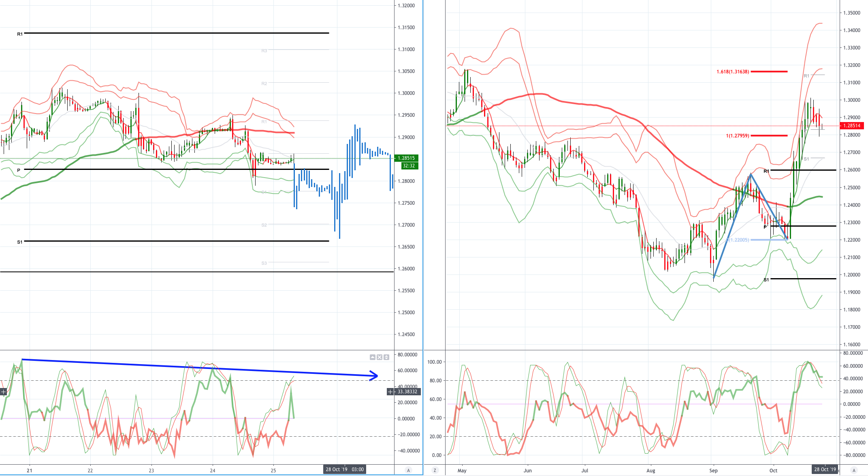
Task: Click 1.16000 on right price scale
Action: click(852, 345)
